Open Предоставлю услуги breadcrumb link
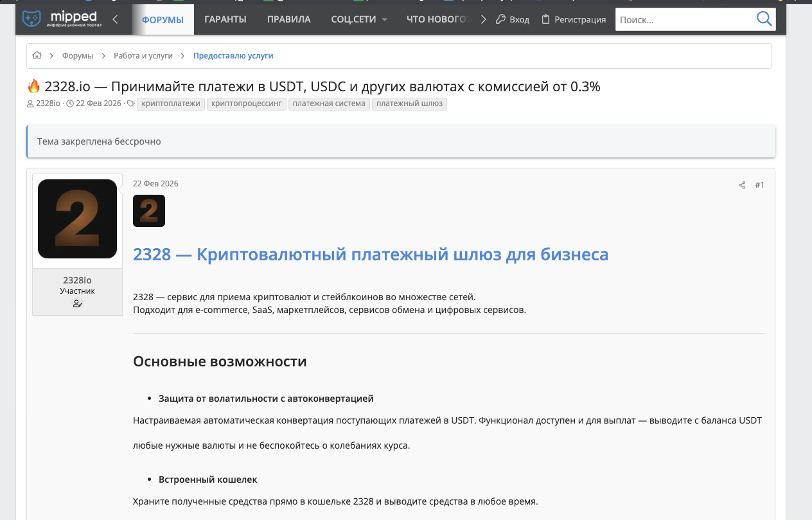This screenshot has width=812, height=520. point(233,56)
